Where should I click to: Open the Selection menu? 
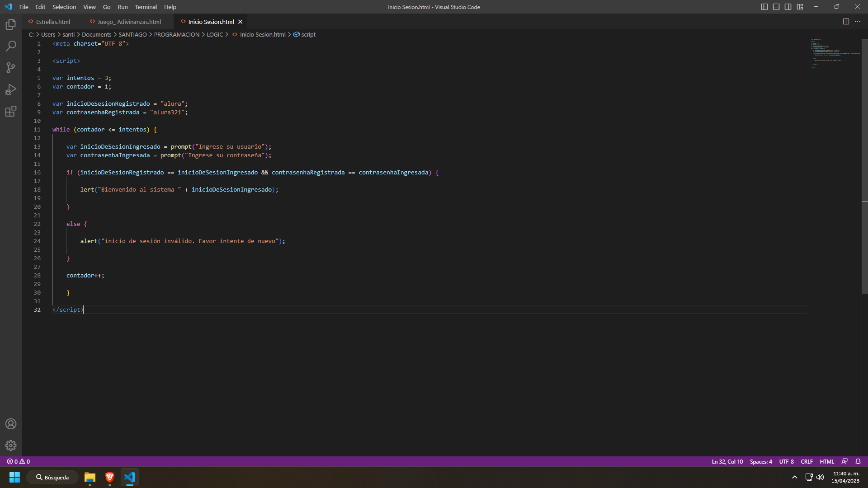64,7
